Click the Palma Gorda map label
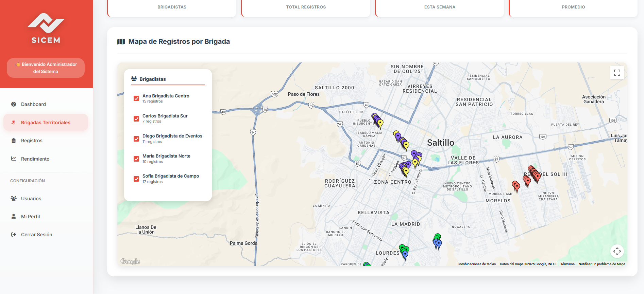Screen dimensions: 644x294 243,243
